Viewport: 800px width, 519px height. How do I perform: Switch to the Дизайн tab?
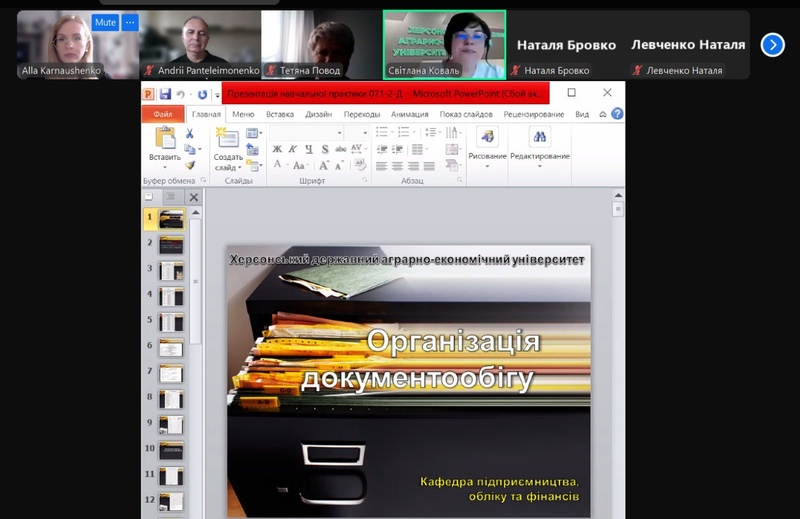tap(318, 114)
